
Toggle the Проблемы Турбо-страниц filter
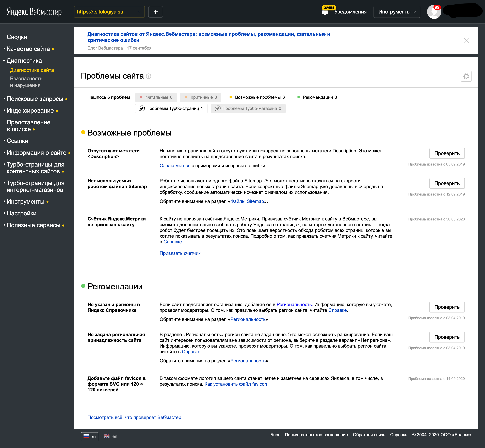(171, 108)
